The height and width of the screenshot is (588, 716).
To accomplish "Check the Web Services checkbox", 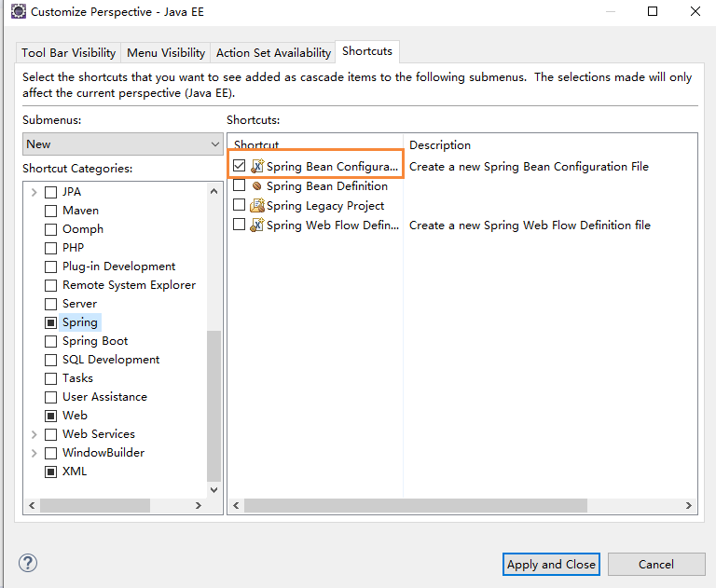I will coord(50,434).
